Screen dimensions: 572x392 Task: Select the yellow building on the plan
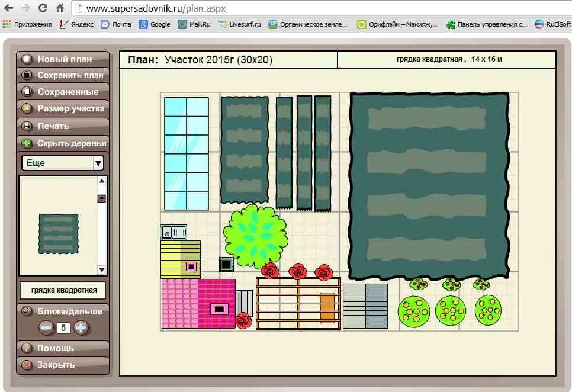coord(181,259)
